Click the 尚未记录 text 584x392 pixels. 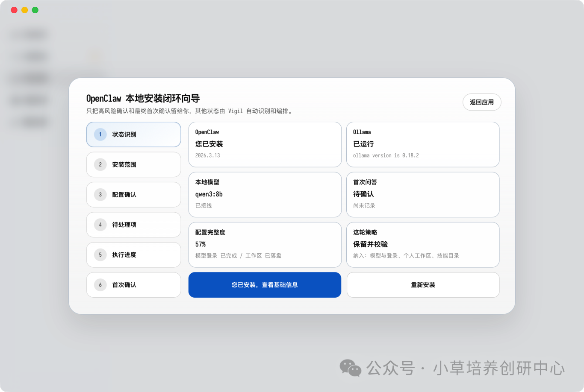pyautogui.click(x=364, y=205)
